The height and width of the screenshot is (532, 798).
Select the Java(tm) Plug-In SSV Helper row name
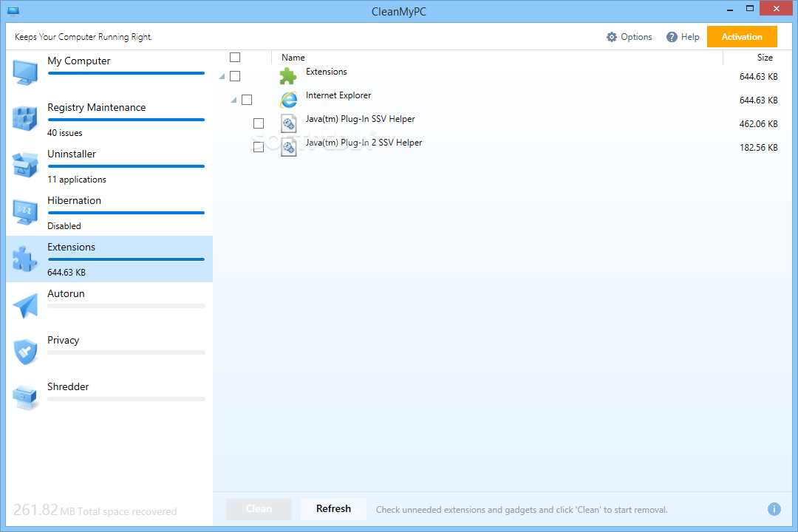tap(361, 119)
